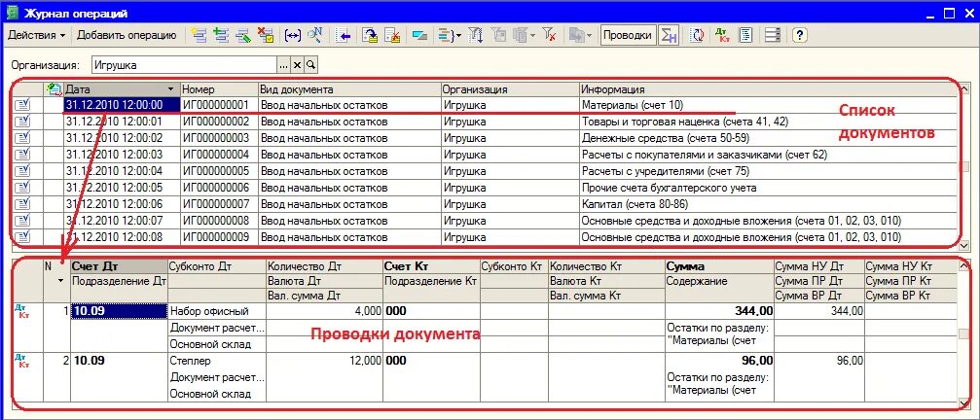Open the Go To dropdown icon
The width and height of the screenshot is (980, 420).
click(450, 36)
